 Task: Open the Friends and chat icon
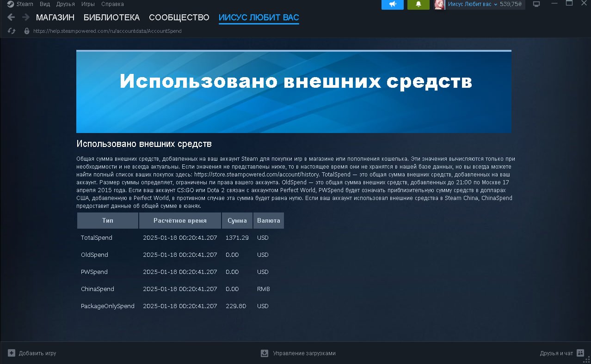(x=580, y=353)
